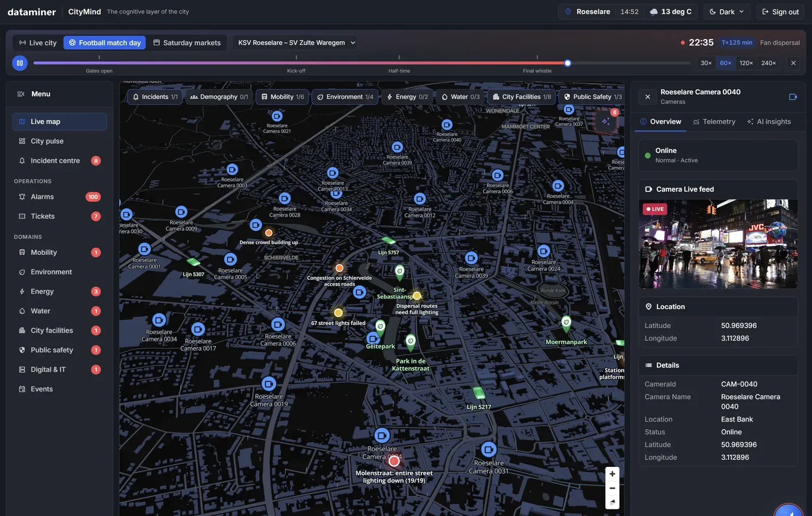Open the 67 street lights failed incident

coord(339,313)
